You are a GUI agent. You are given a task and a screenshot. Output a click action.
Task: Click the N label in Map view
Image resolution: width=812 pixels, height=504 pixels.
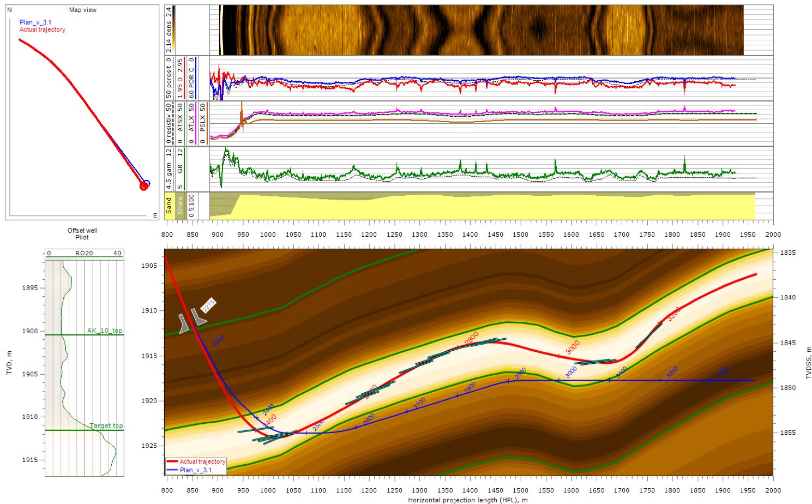pyautogui.click(x=9, y=10)
